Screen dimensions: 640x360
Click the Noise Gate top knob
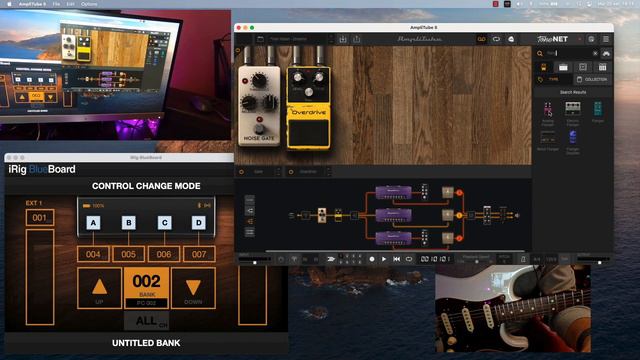click(x=258, y=80)
